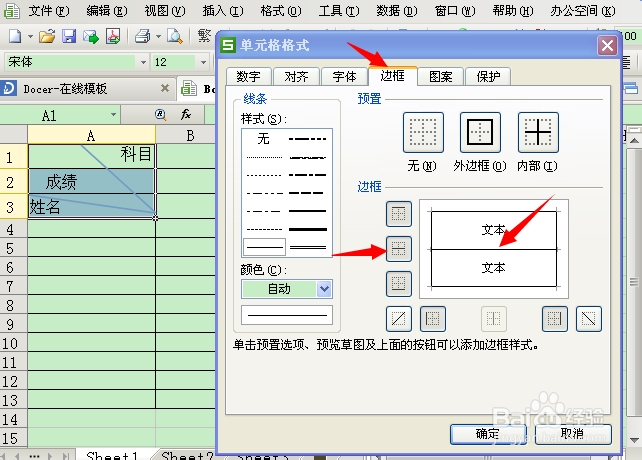
Task: Toggle the right border button
Action: (555, 319)
